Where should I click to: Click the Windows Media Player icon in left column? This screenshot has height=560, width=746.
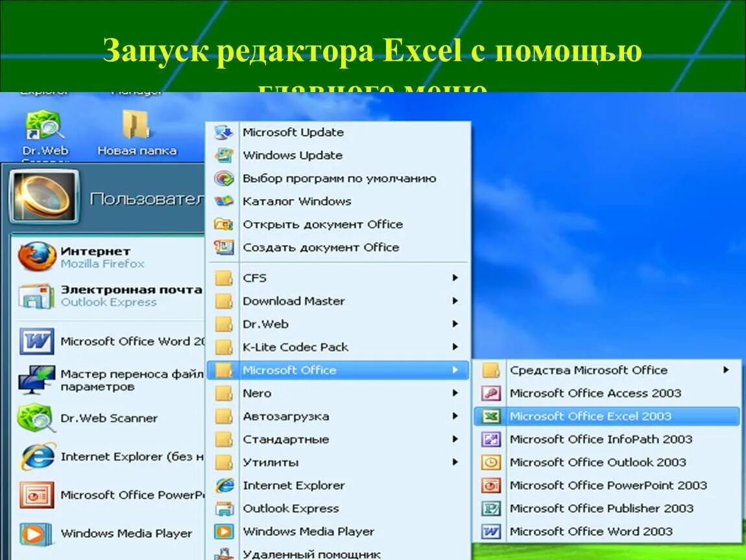point(35,533)
